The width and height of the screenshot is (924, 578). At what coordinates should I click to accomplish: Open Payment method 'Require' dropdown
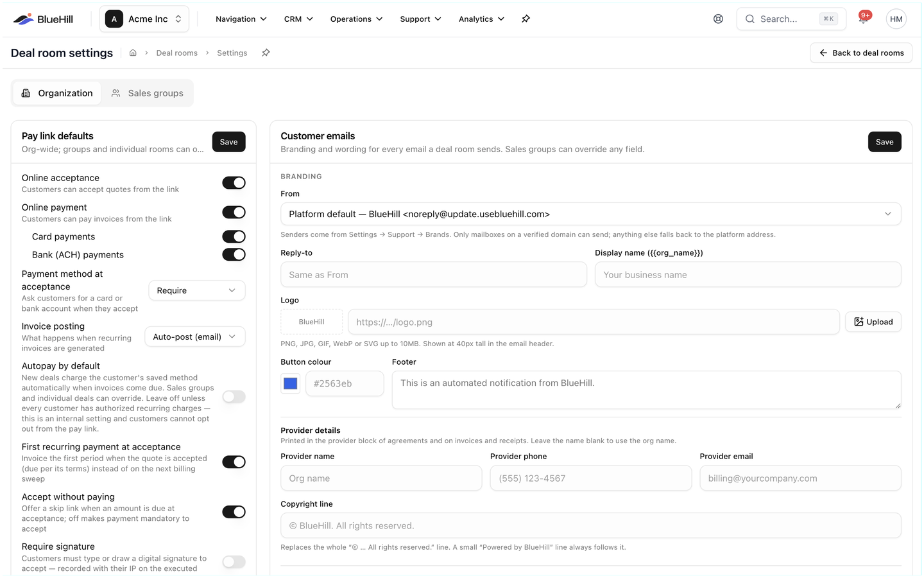point(197,290)
